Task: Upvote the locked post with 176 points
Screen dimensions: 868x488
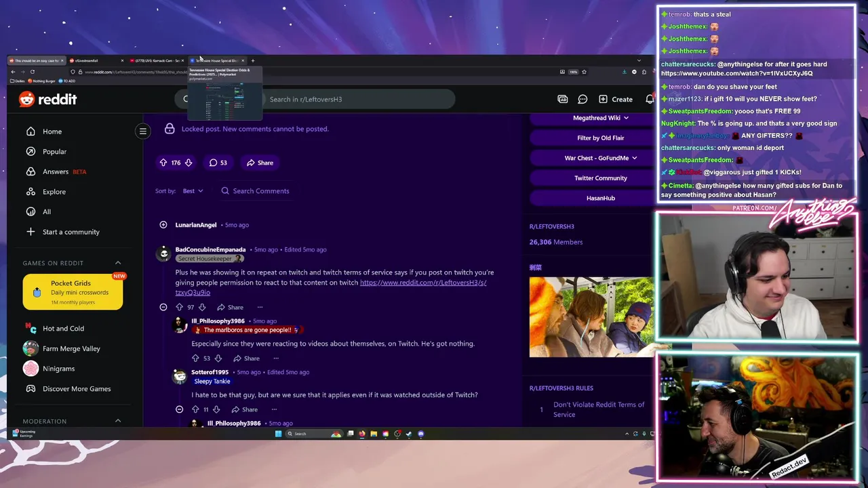Action: [x=163, y=163]
